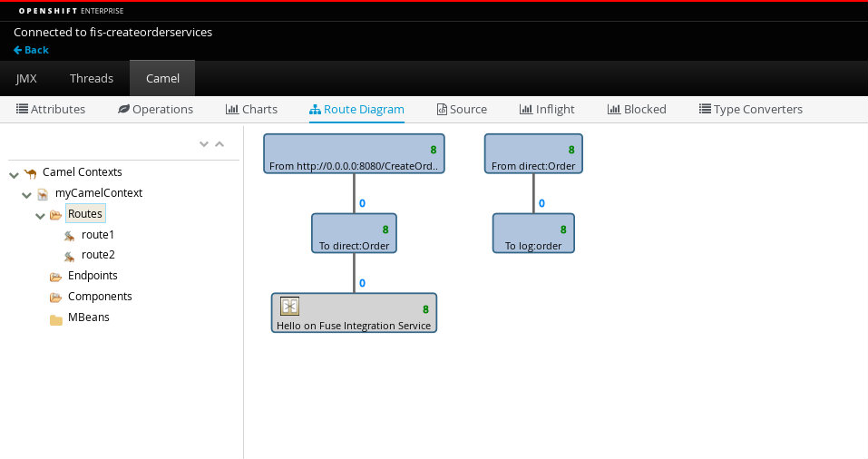Switch to the Threads tab

[92, 78]
